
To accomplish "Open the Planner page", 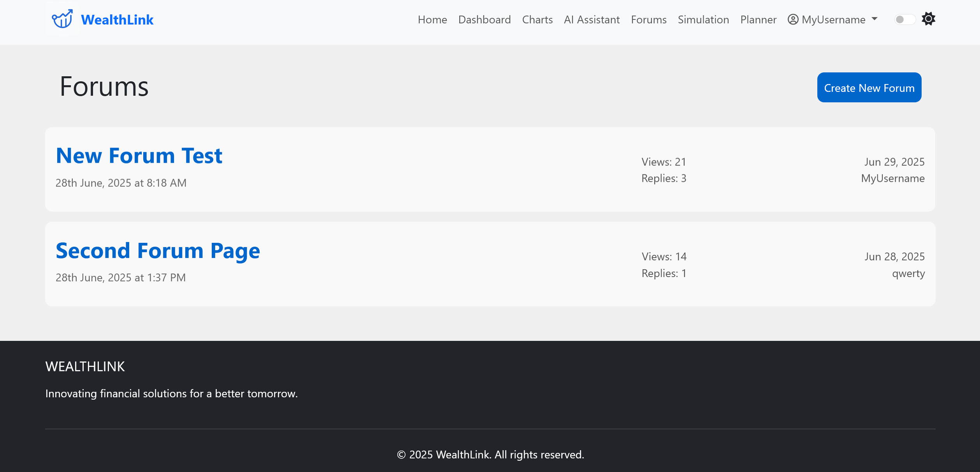I will [x=758, y=19].
